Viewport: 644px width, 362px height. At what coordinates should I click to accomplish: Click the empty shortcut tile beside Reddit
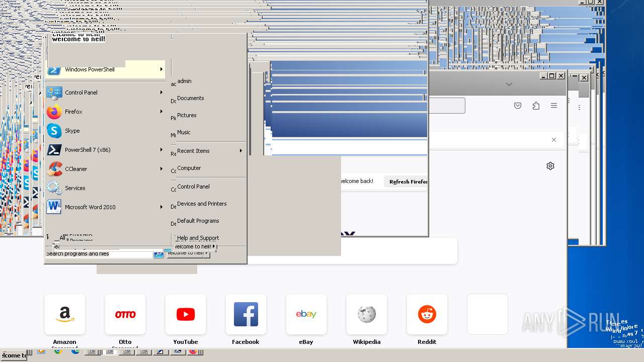point(488,314)
